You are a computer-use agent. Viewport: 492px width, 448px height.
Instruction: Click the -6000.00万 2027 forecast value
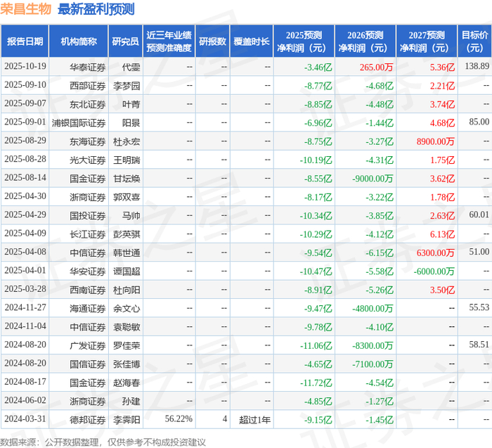pos(434,271)
